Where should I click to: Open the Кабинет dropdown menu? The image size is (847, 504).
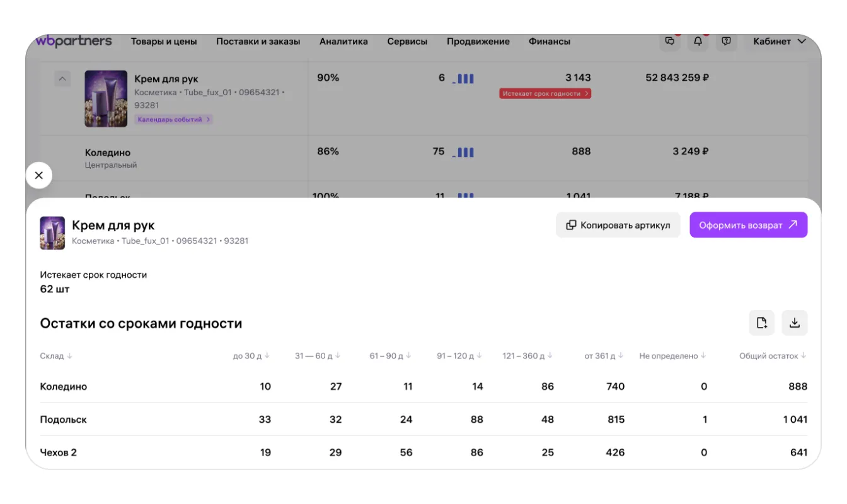[779, 42]
